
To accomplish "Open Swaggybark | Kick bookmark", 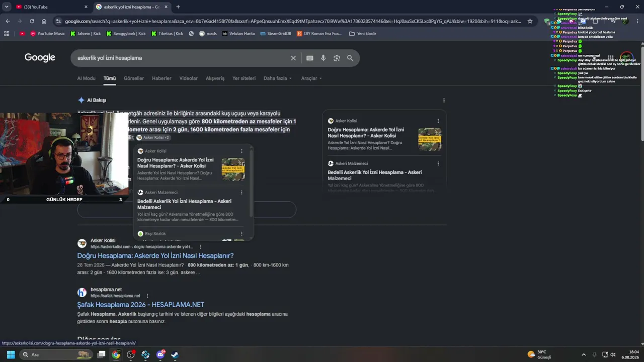I will click(x=126, y=34).
